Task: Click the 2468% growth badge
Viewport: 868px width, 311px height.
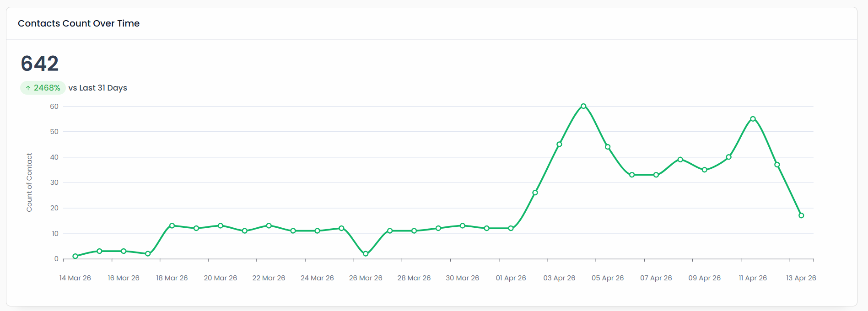Action: coord(43,88)
